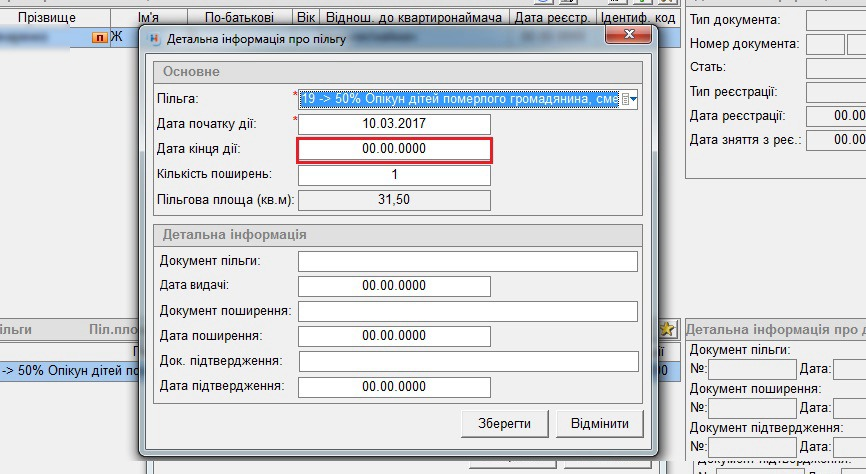Click the Кількість поширень field
This screenshot has width=866, height=474.
(x=394, y=175)
